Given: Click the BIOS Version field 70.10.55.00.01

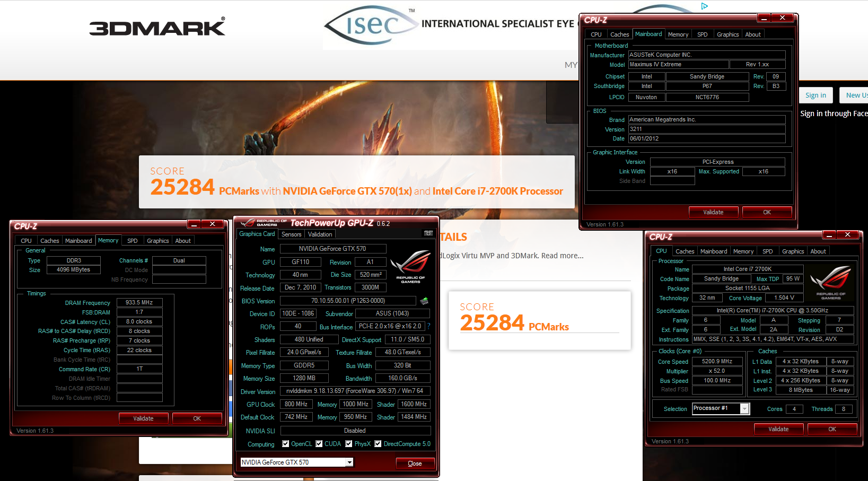Looking at the screenshot, I should pyautogui.click(x=348, y=301).
